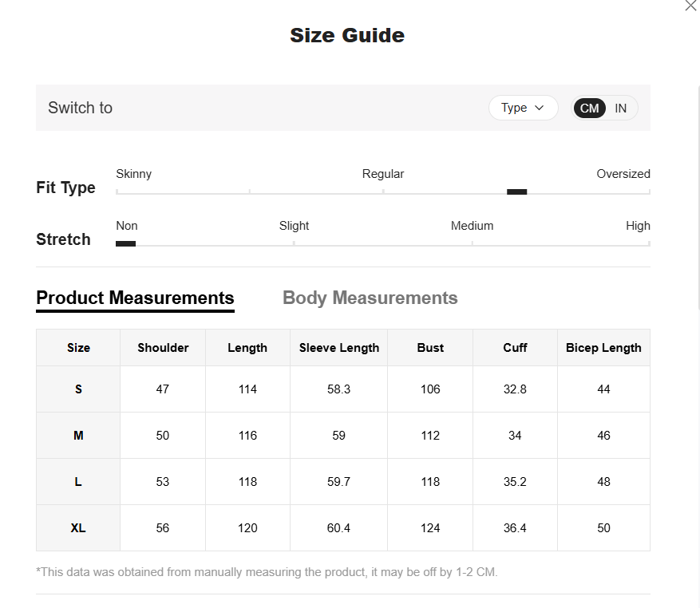
Task: Switch units to CM
Action: tap(589, 108)
